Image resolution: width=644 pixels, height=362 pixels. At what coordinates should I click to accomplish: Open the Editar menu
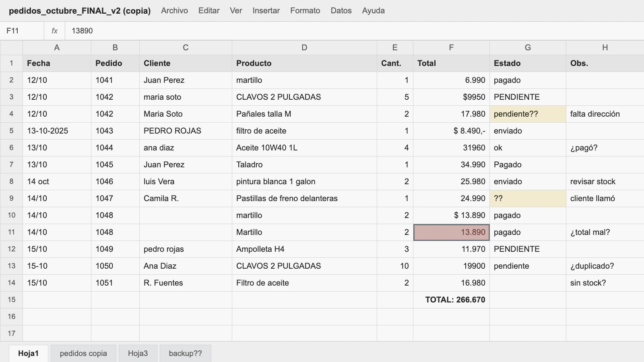[209, 10]
